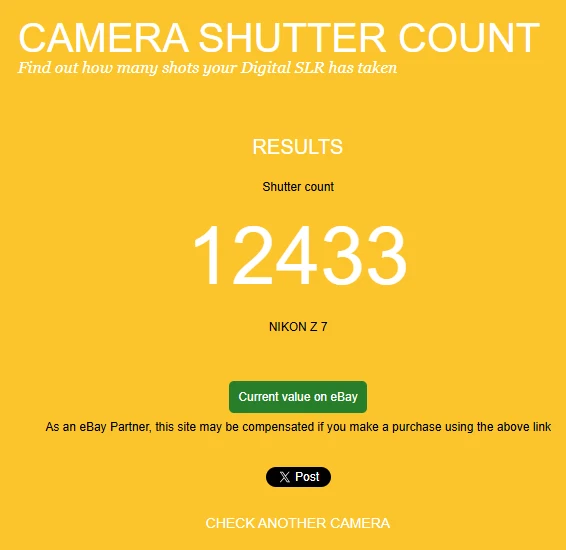Click the Shutter count label
566x550 pixels.
coord(298,187)
